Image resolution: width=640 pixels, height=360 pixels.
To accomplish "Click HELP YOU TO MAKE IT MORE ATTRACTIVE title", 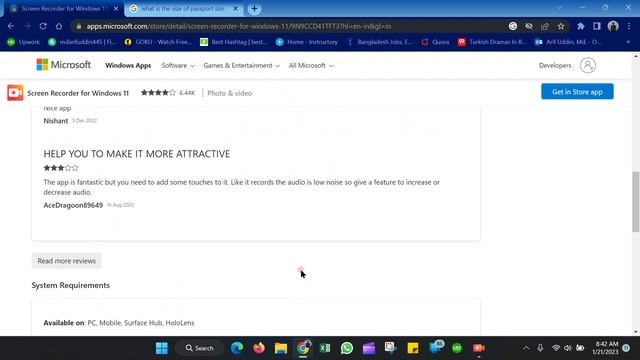I will tap(137, 154).
